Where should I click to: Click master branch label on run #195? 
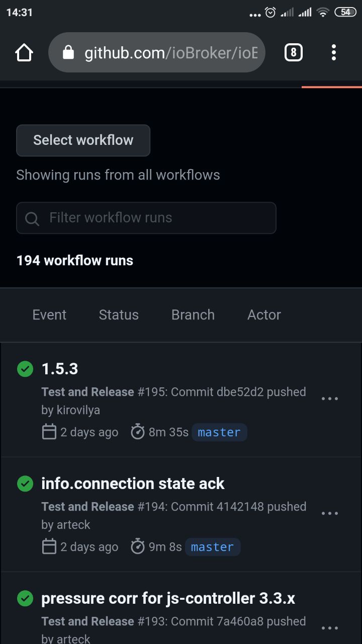(x=219, y=432)
